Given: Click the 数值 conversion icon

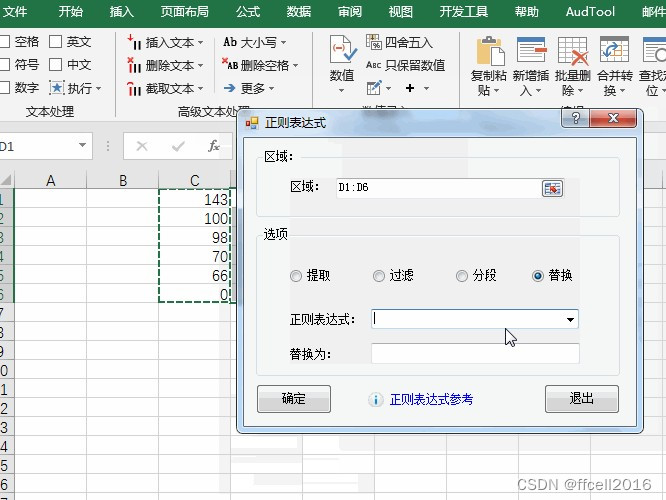Looking at the screenshot, I should pos(342,51).
